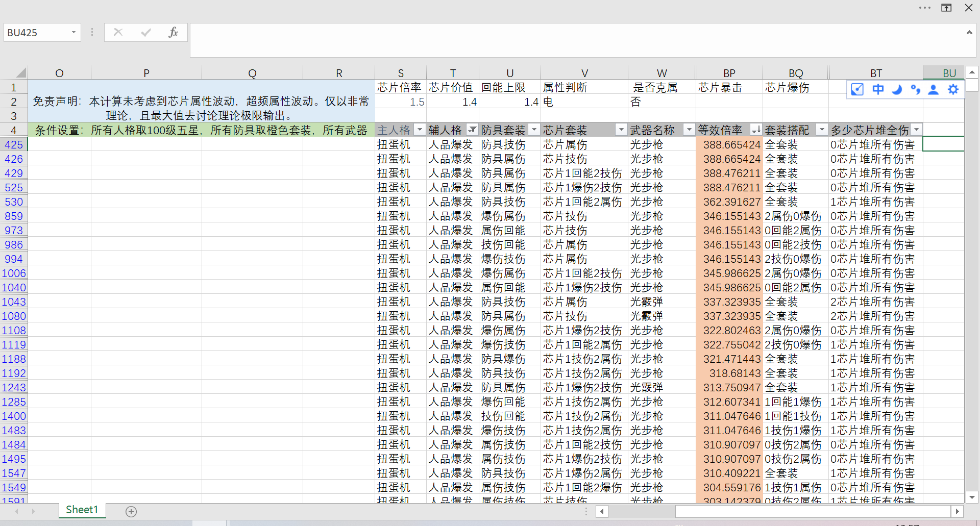
Task: Select column header O
Action: coord(59,73)
